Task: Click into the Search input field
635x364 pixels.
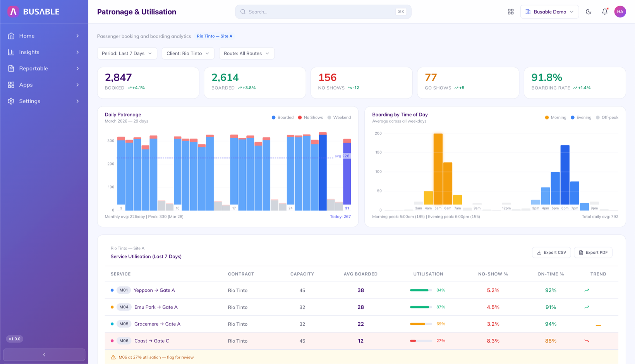Action: click(x=323, y=12)
